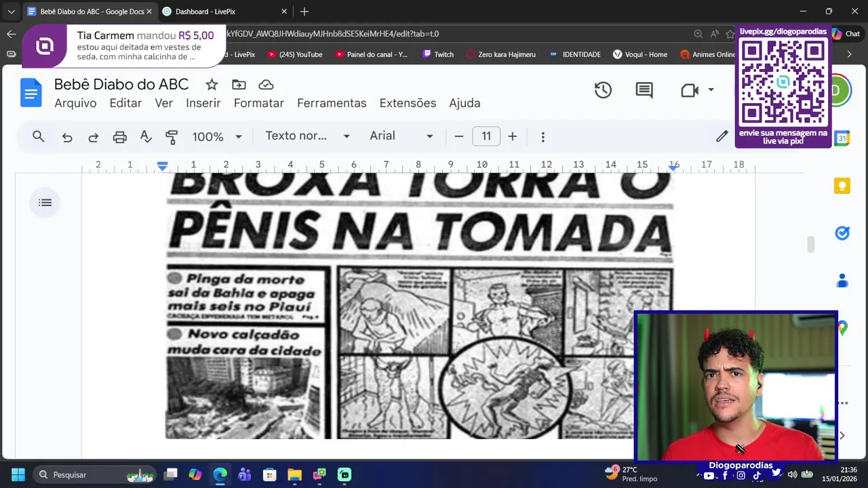The height and width of the screenshot is (488, 868).
Task: Open the Extensões menu
Action: coord(408,103)
